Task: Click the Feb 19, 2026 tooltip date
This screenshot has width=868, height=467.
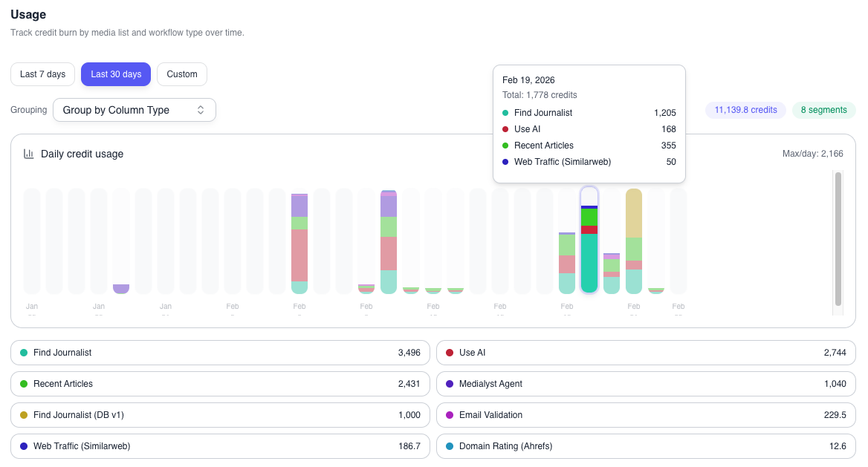Action: (x=528, y=80)
